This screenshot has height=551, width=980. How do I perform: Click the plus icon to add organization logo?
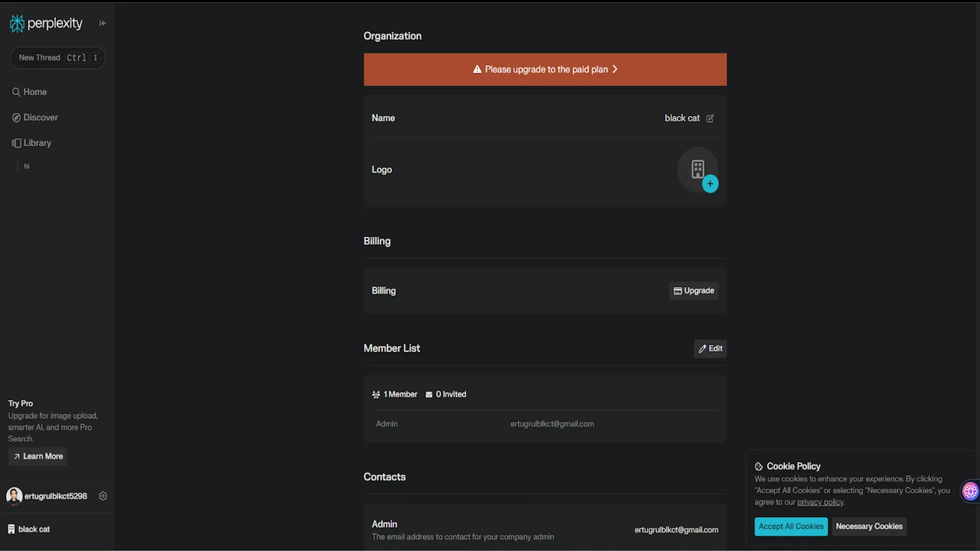(x=710, y=184)
